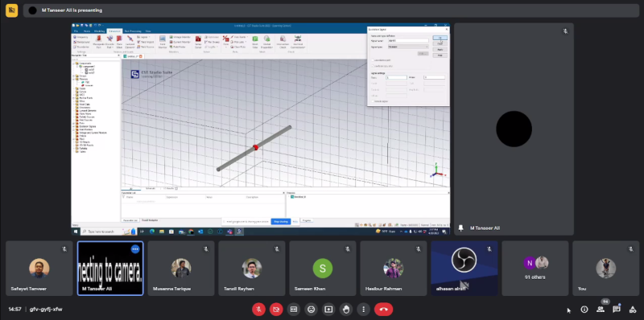The height and width of the screenshot is (320, 644).
Task: Show the people participants panel
Action: click(601, 310)
